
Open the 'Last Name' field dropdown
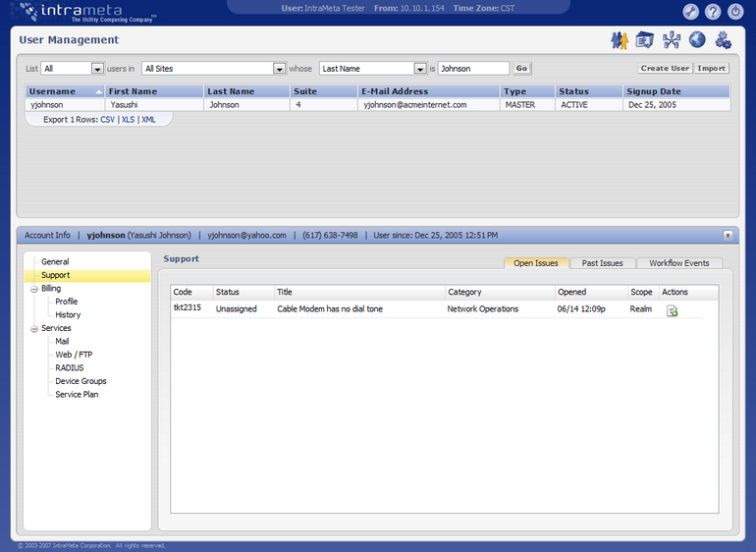pos(420,69)
